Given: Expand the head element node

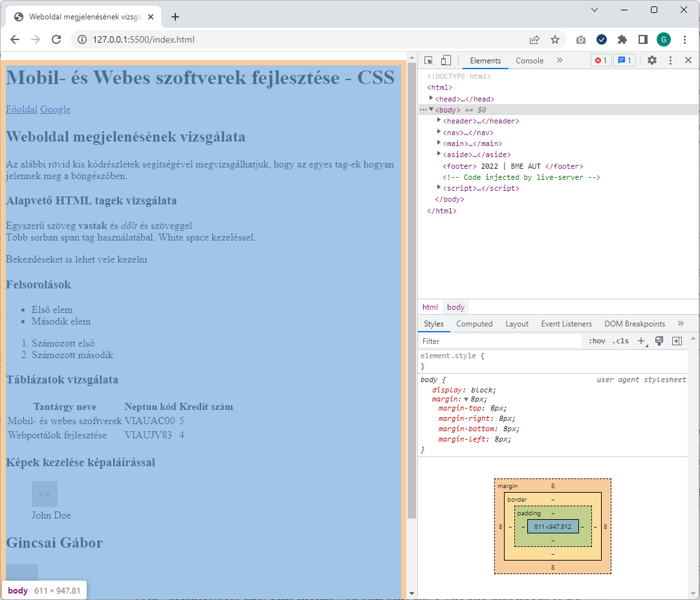Looking at the screenshot, I should pyautogui.click(x=432, y=98).
